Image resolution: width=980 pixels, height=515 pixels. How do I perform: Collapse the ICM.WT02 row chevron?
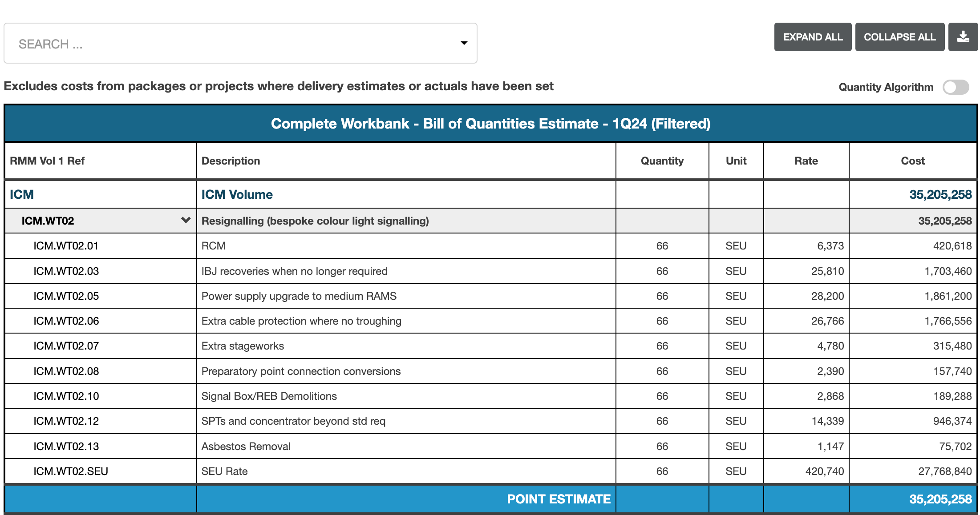(186, 220)
